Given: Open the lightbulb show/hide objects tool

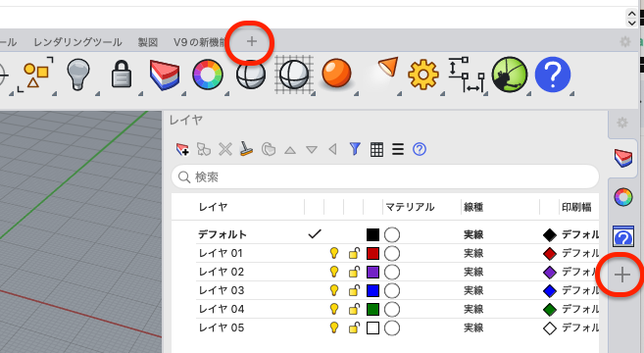Looking at the screenshot, I should pos(78,75).
